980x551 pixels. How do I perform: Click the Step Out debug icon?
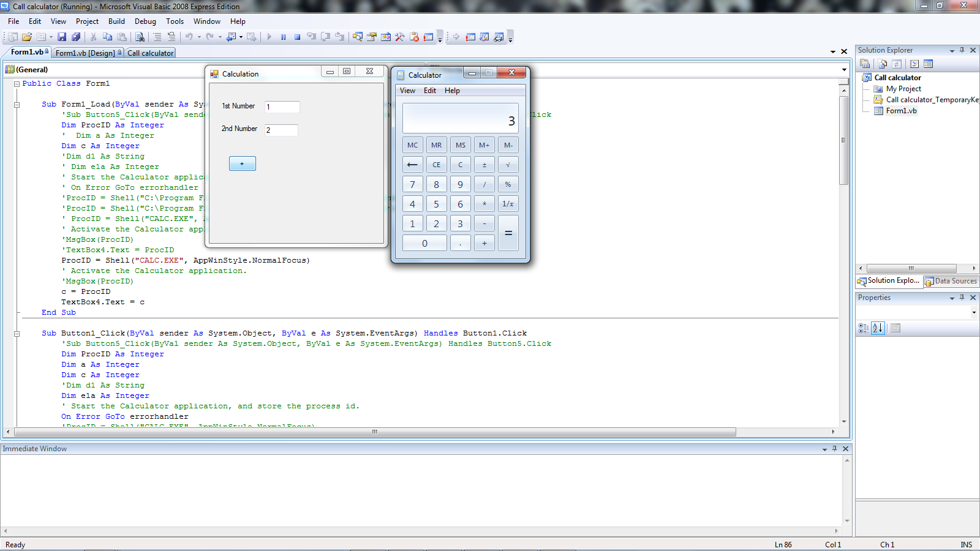[340, 37]
